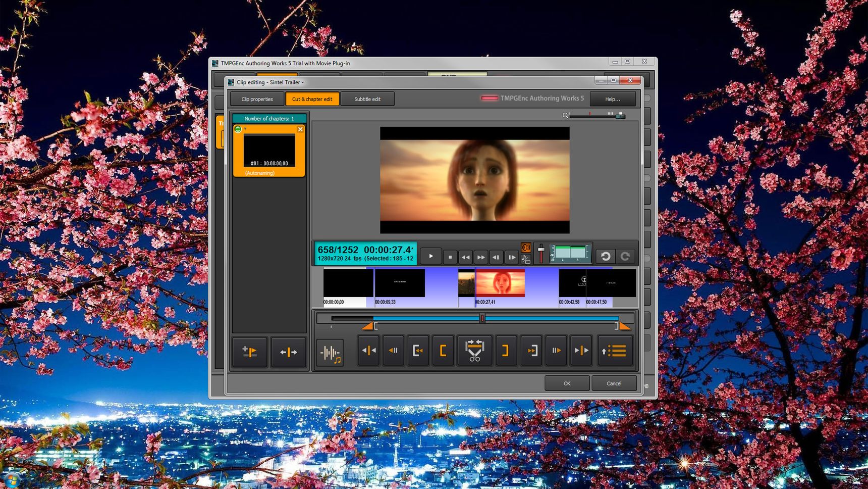The image size is (868, 489).
Task: Open the audio waveform display tool
Action: [331, 352]
